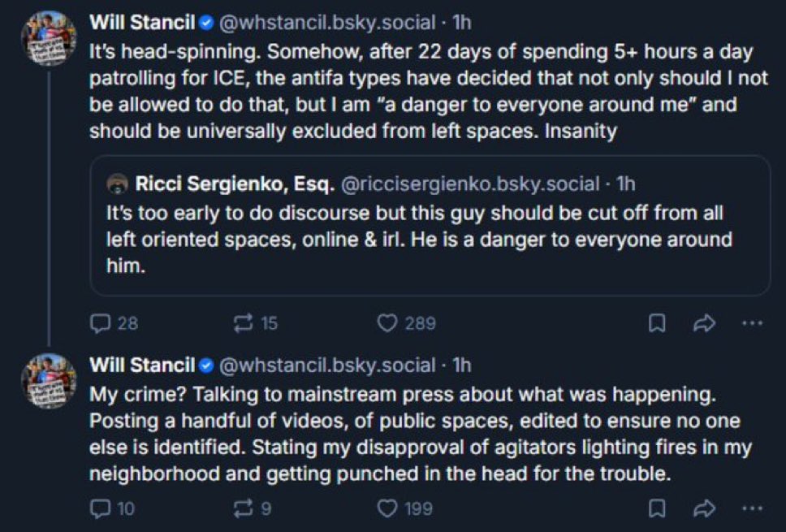Repost the second post with 9 reposts
Image resolution: width=786 pixels, height=532 pixels.
click(x=241, y=508)
